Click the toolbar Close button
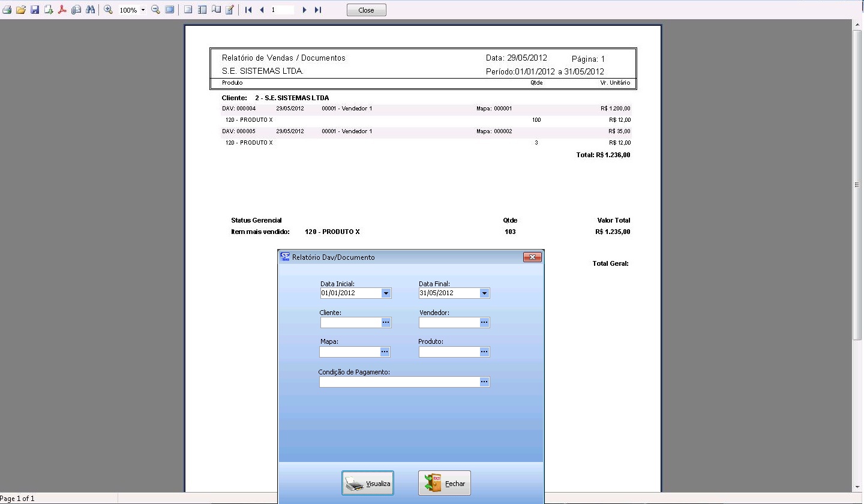 pos(366,10)
